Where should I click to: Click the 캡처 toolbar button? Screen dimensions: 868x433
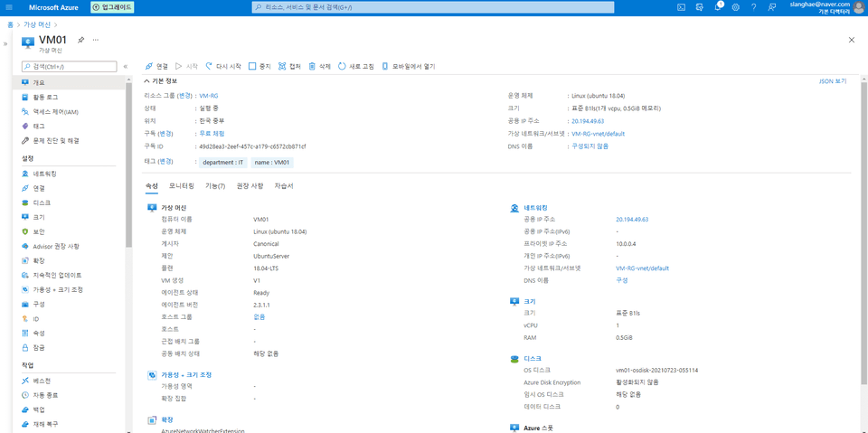click(x=289, y=66)
